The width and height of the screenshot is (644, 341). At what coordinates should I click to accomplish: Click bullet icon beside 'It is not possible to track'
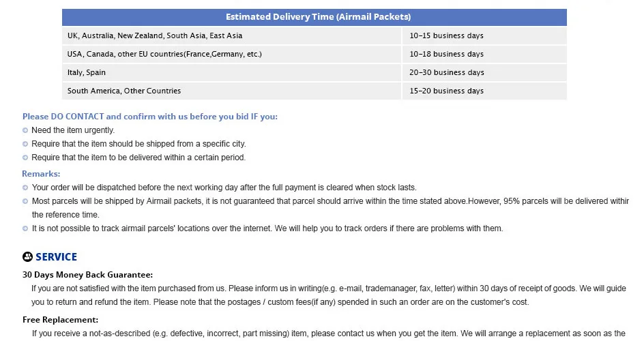25,228
